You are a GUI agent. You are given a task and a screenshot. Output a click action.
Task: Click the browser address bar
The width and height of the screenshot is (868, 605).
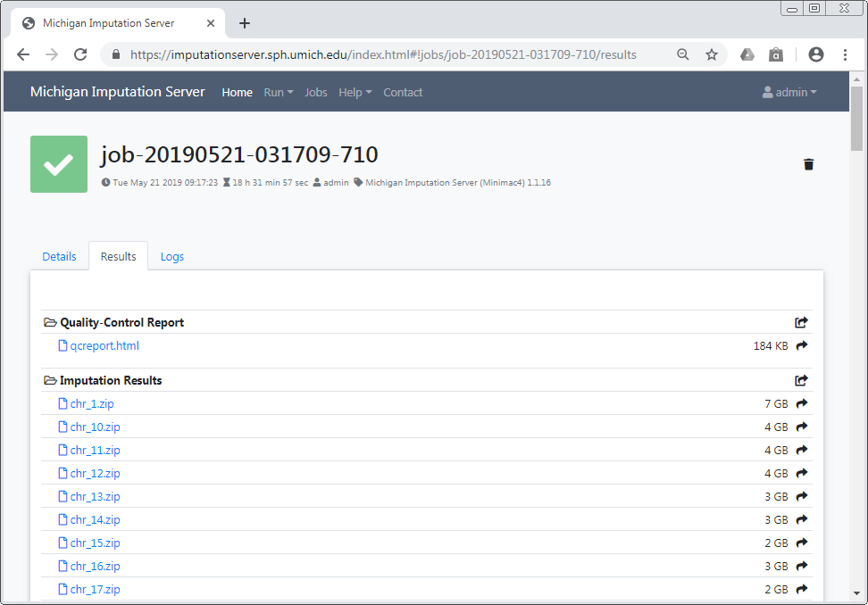(384, 54)
